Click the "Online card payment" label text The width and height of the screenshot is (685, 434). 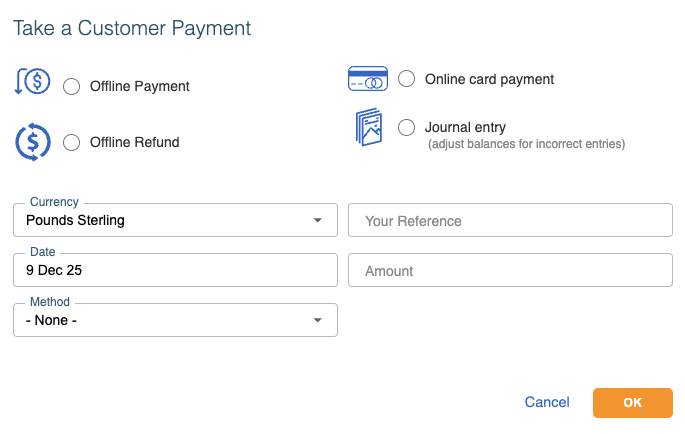tap(489, 79)
